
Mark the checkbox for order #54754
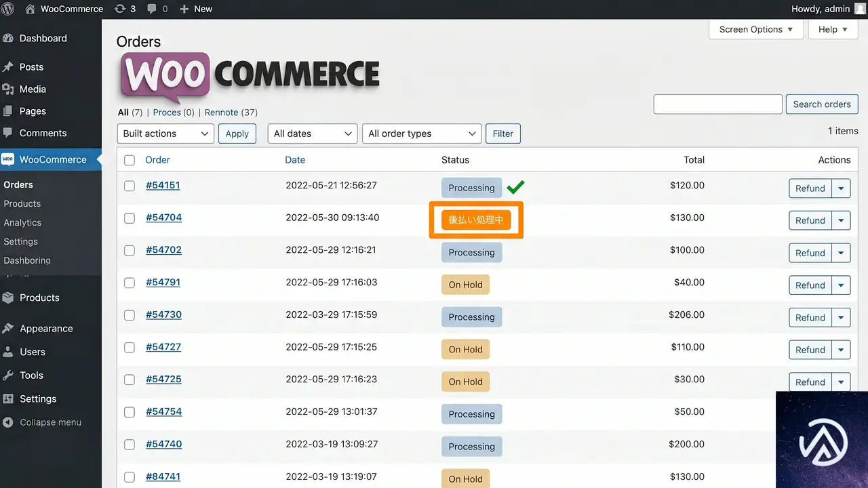130,412
